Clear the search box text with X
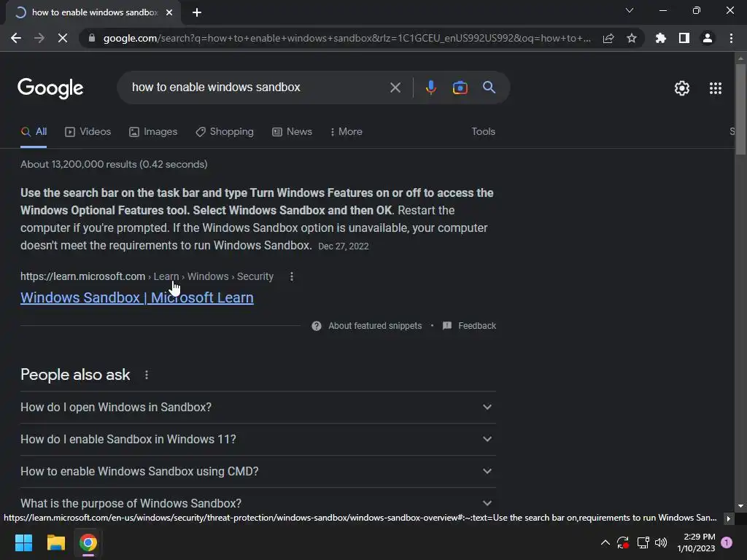Viewport: 747px width, 560px height. click(x=395, y=87)
